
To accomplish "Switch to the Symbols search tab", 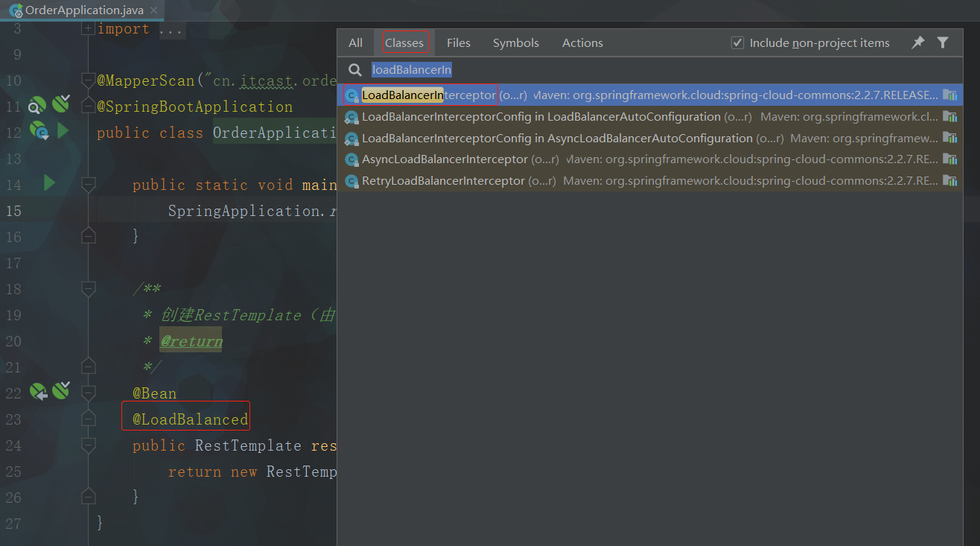I will (x=516, y=43).
